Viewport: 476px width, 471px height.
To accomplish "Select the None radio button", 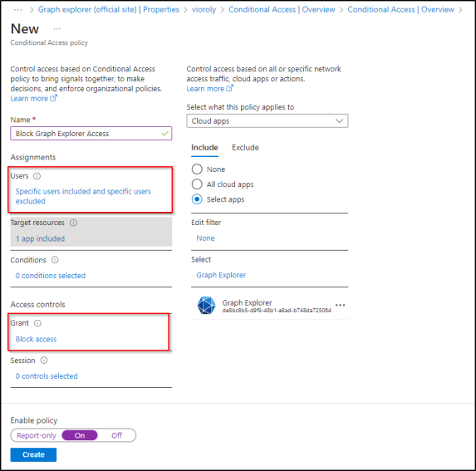I will tap(197, 169).
